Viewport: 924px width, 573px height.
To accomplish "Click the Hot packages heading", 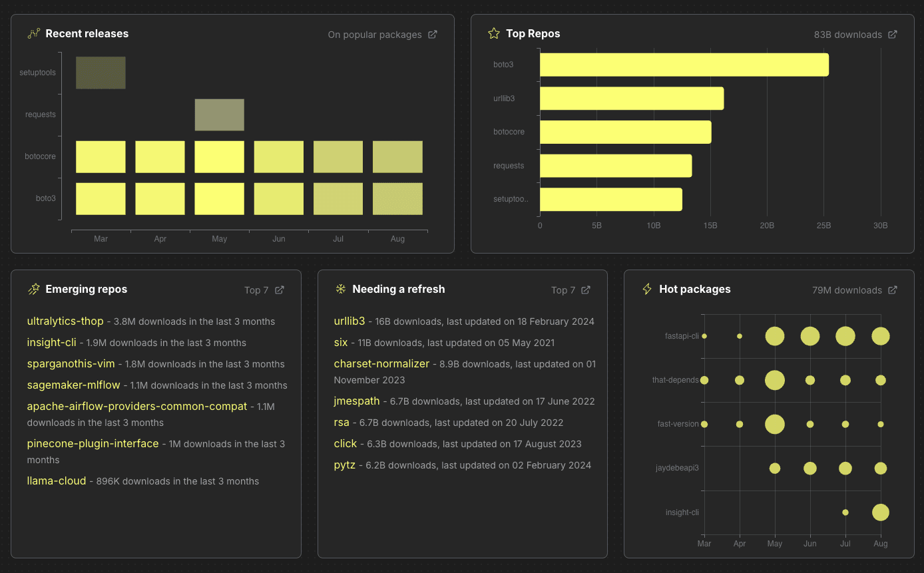I will 695,289.
